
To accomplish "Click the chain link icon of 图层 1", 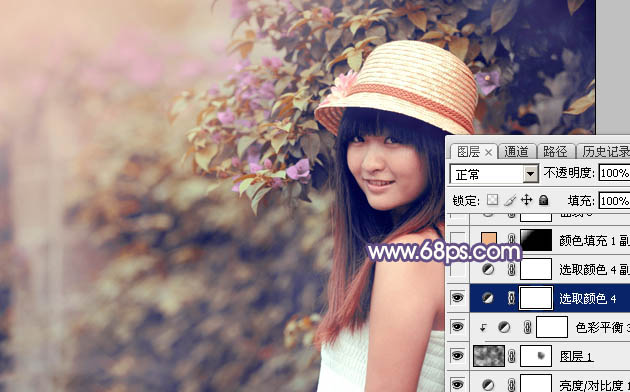I will point(511,356).
